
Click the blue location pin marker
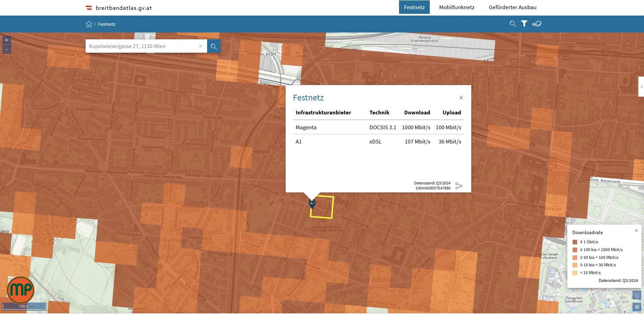point(312,203)
